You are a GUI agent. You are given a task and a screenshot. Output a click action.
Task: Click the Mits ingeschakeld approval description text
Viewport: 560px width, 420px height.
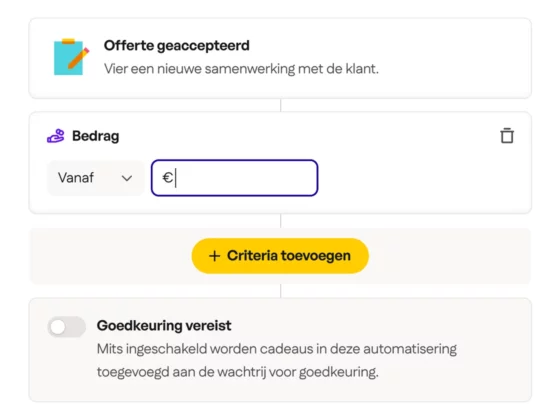click(277, 360)
